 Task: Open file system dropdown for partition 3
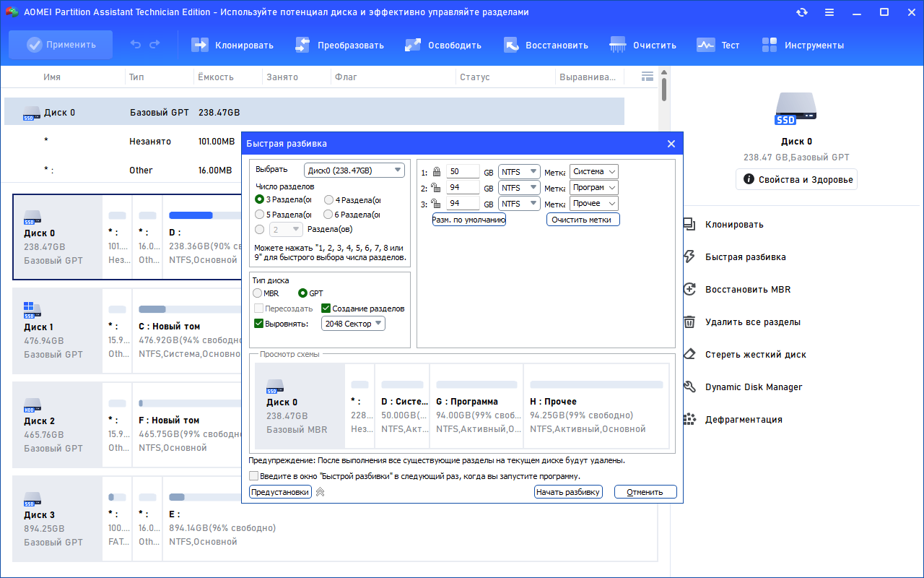coord(519,203)
